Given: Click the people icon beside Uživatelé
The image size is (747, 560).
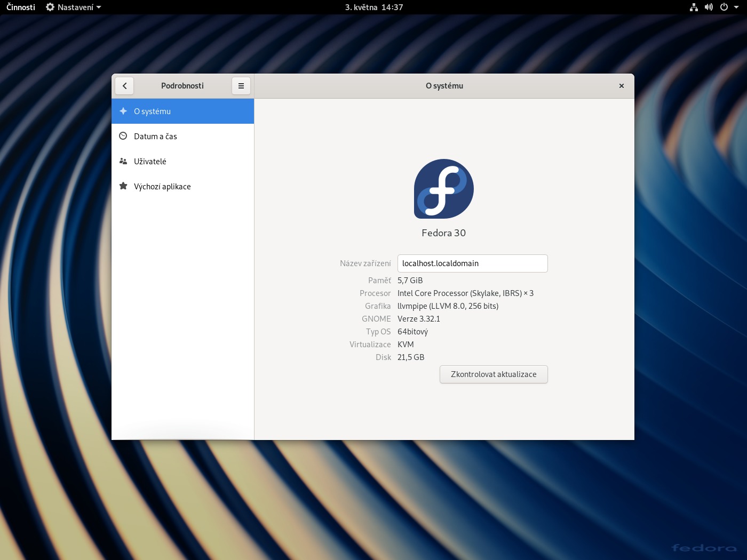Looking at the screenshot, I should click(123, 161).
